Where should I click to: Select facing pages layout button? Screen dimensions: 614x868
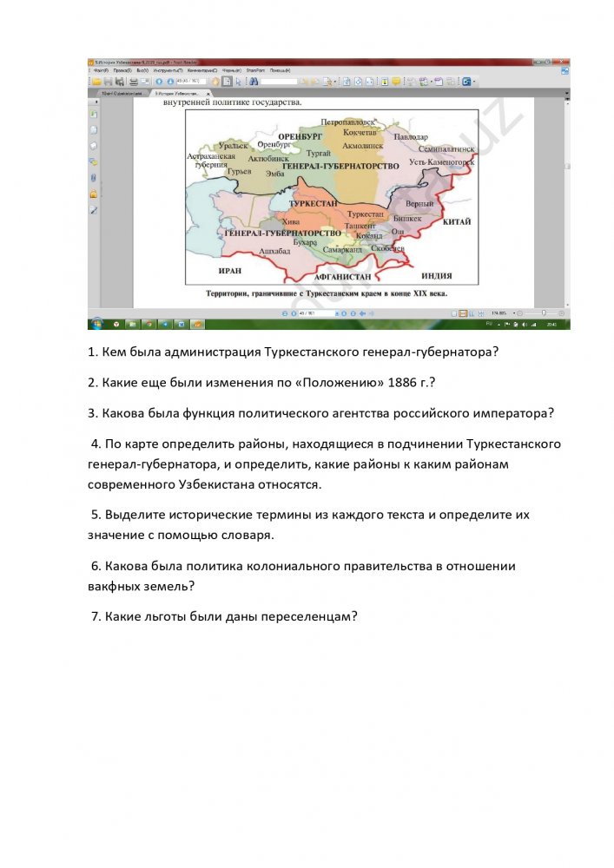coord(472,314)
